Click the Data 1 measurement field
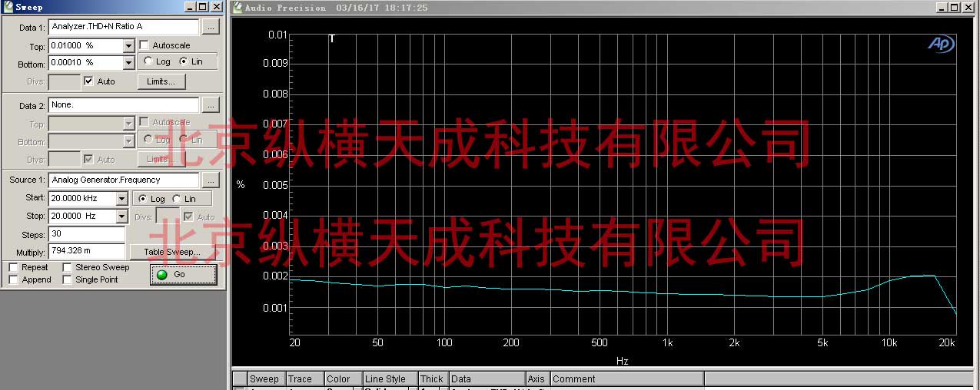 point(124,27)
